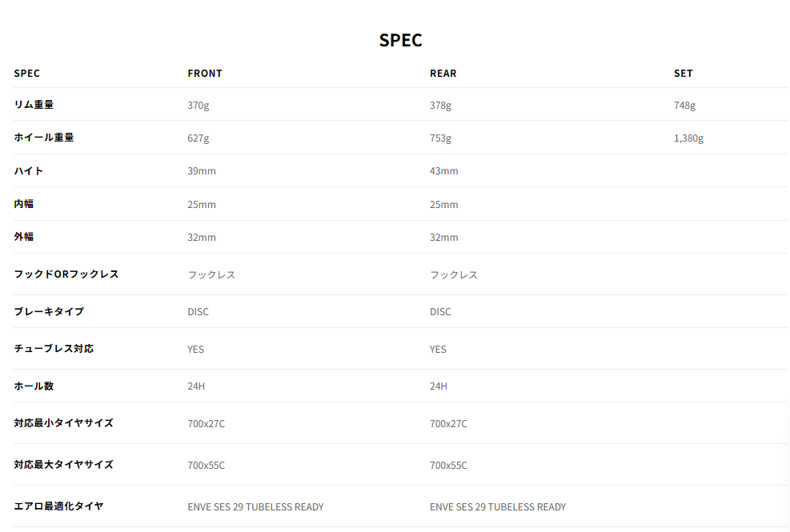Click the rear ENVE SES 29 TUBELESS READY text

498,507
